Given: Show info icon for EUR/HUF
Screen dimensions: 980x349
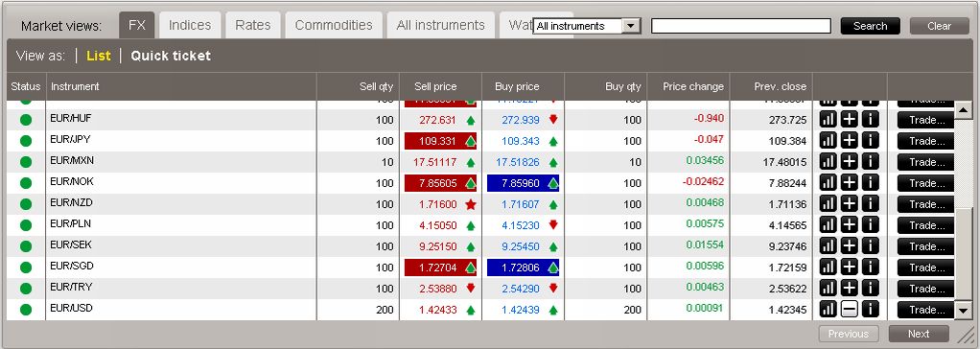Looking at the screenshot, I should (870, 120).
